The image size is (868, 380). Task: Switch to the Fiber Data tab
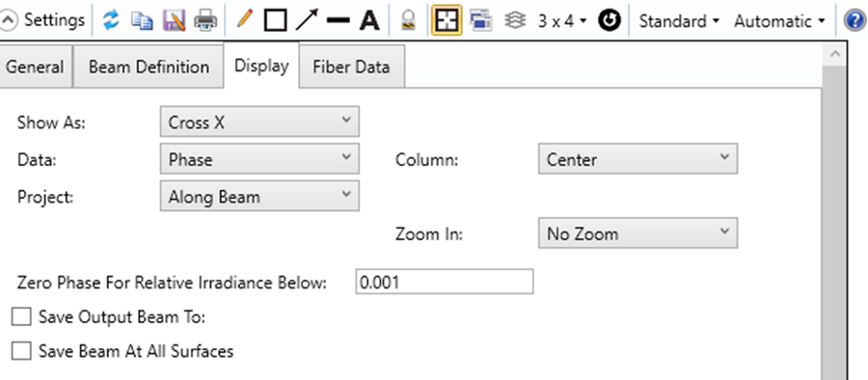[x=351, y=67]
